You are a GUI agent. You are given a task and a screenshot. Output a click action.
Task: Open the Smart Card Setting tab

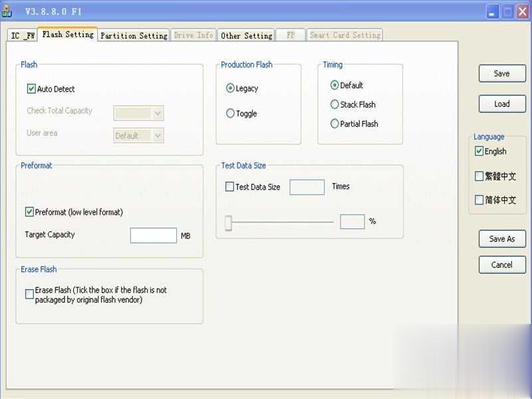pyautogui.click(x=345, y=35)
